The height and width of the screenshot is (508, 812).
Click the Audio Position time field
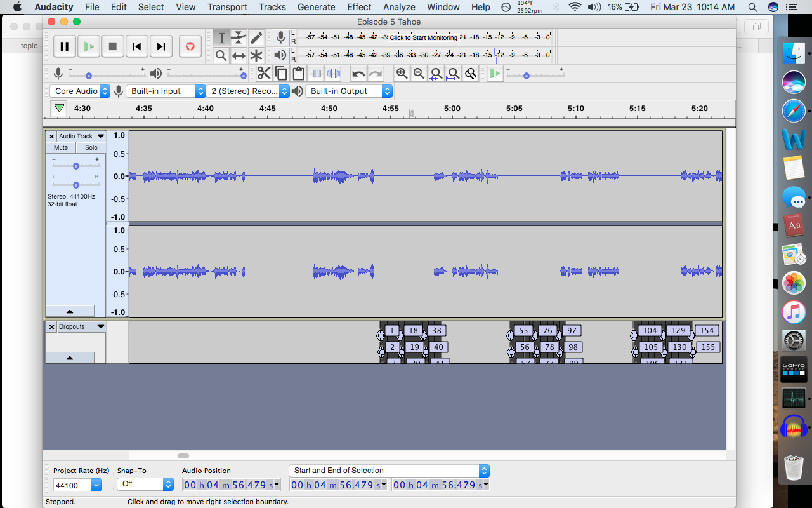(231, 485)
